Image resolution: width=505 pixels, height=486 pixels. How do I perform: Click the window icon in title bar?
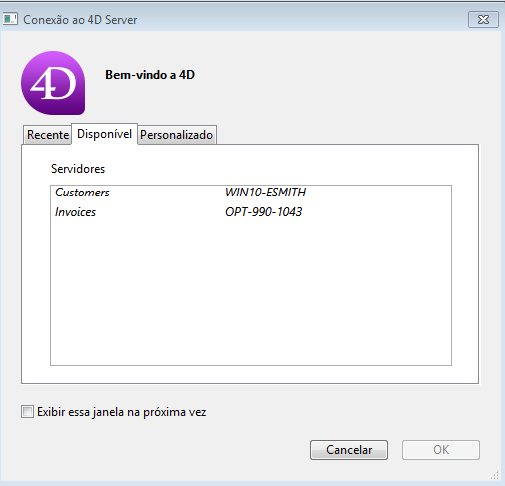coord(10,19)
